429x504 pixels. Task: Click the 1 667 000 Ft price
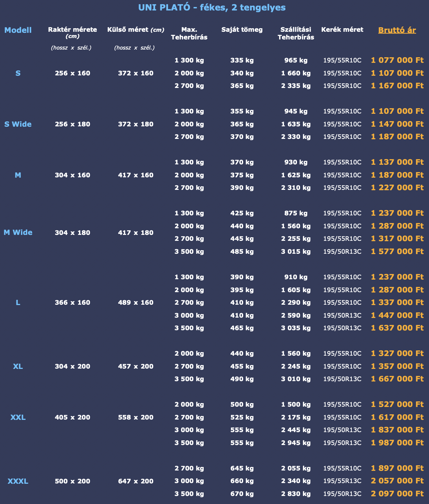coord(397,379)
